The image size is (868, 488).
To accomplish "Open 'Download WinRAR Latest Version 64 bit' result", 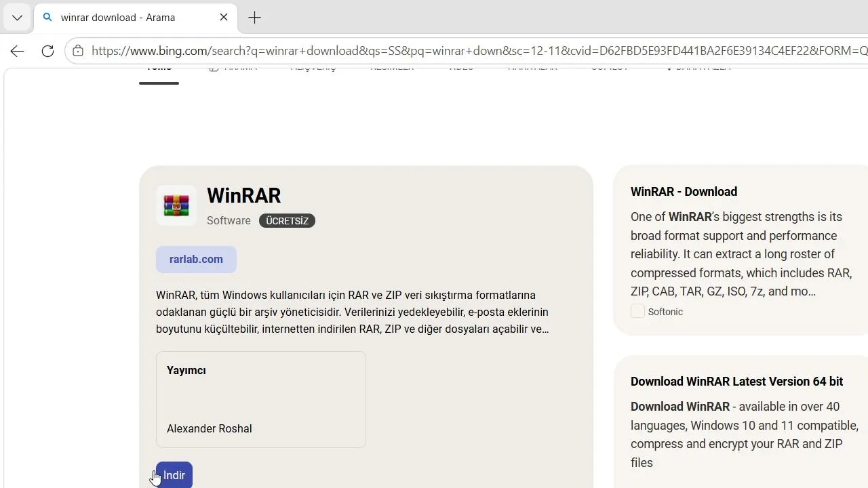I will tap(736, 382).
